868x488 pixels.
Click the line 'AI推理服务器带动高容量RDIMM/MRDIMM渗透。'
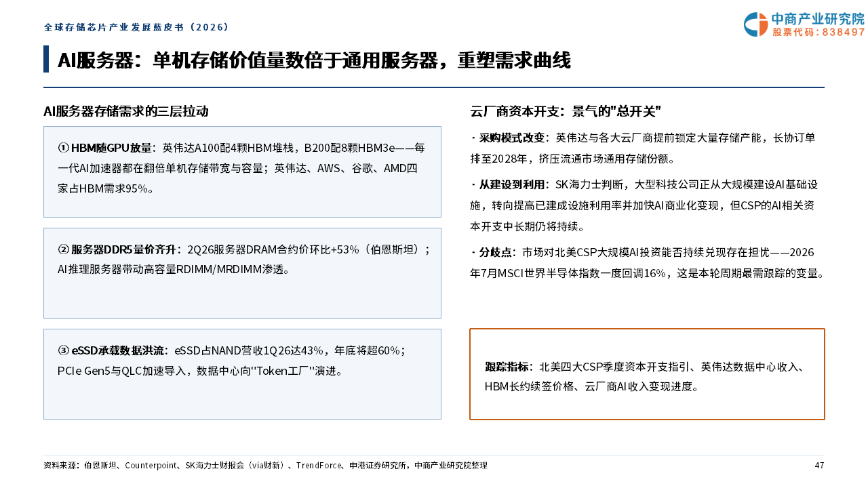point(174,269)
